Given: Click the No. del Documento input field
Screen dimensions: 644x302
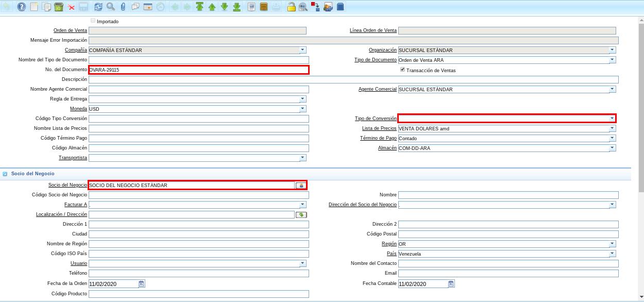Looking at the screenshot, I should (x=198, y=70).
